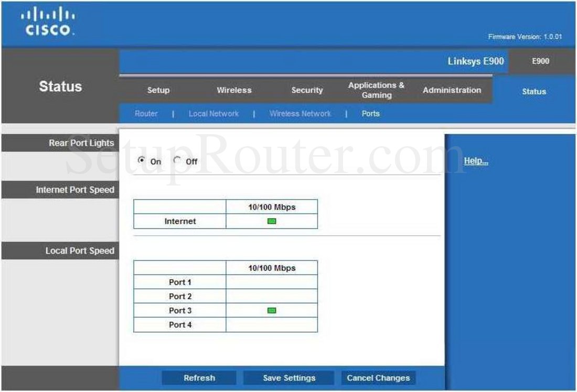View the Wireless Network status page

[x=300, y=113]
